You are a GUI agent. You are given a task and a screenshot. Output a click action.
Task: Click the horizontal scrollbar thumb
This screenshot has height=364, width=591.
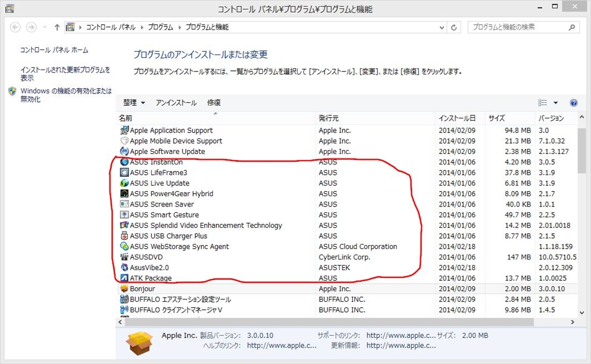[330, 322]
